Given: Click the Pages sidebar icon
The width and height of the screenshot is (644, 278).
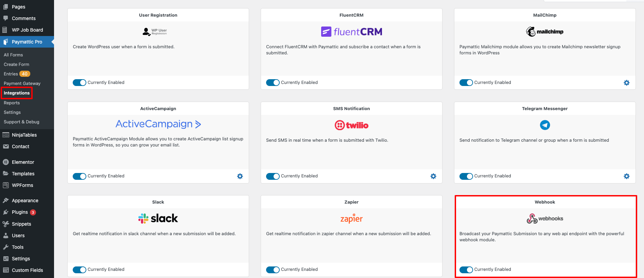Looking at the screenshot, I should tap(5, 7).
